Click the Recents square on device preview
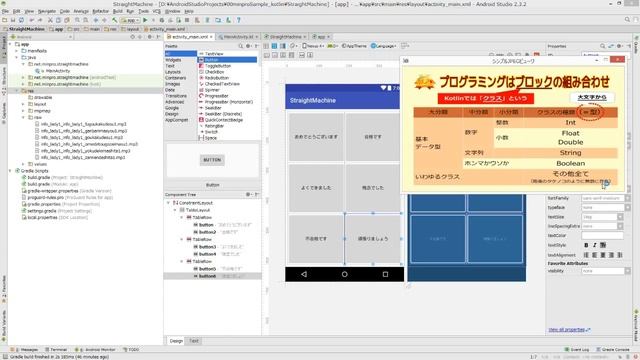The height and width of the screenshot is (360, 640). (385, 274)
